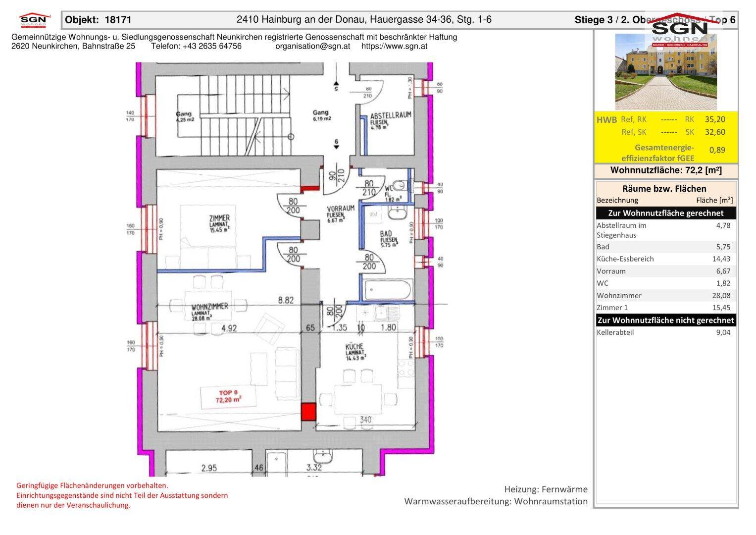The height and width of the screenshot is (535, 756).
Task: Select the RK value 35,20
Action: pos(715,119)
